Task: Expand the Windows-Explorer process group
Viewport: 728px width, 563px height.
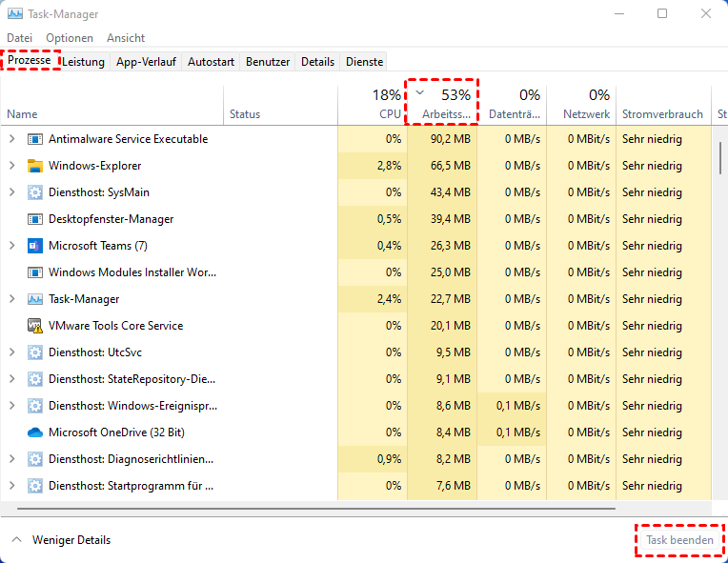Action: click(x=12, y=166)
